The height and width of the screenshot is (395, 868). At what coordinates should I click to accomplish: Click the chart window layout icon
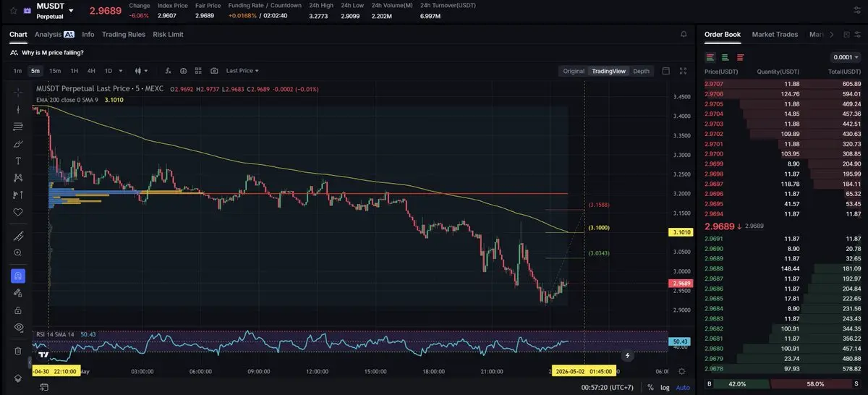(665, 71)
